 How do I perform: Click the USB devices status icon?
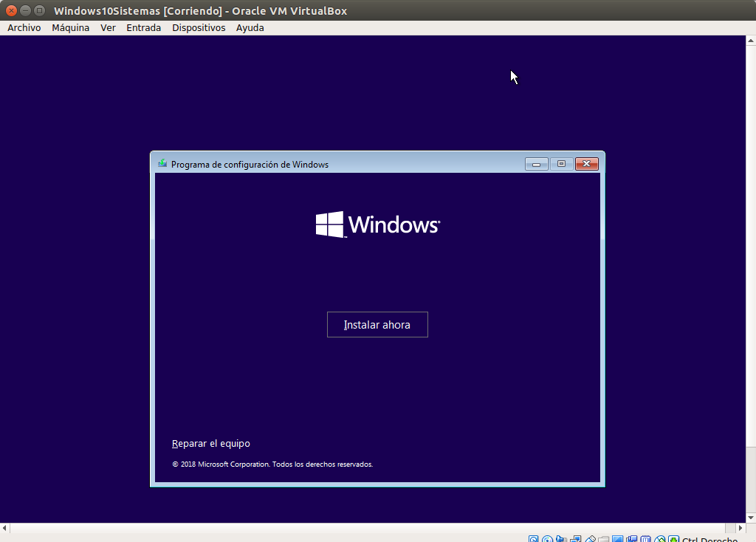pyautogui.click(x=590, y=539)
